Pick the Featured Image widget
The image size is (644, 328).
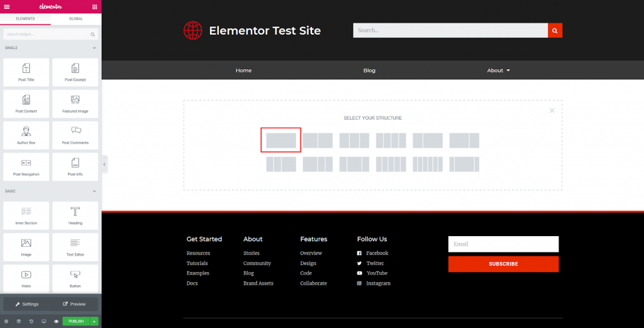click(x=75, y=104)
